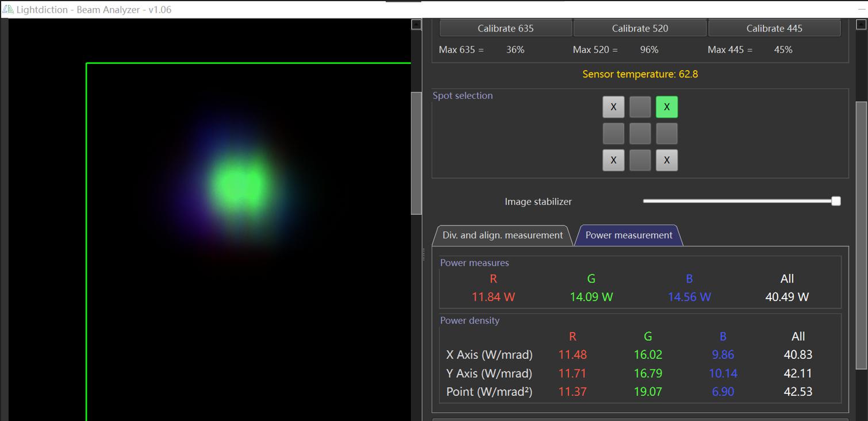This screenshot has height=421, width=868.
Task: Click the Sensor temperature: 62.8 readout
Action: tap(640, 74)
